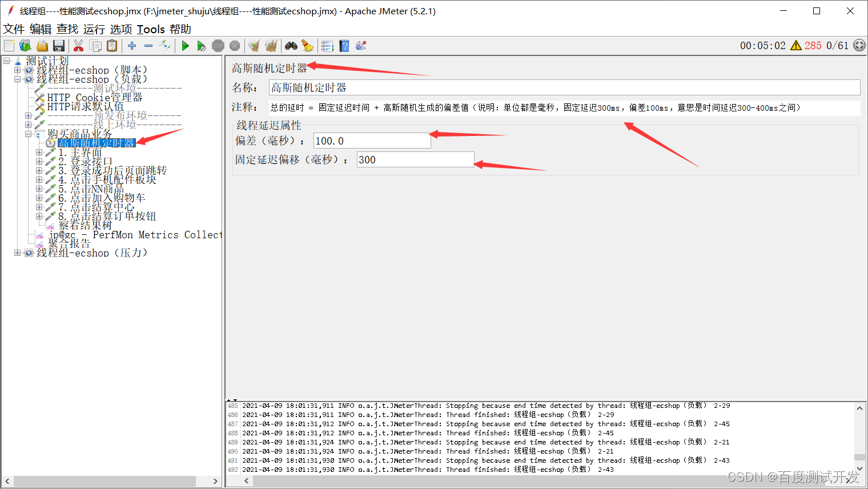Click the Help question mark icon
This screenshot has width=868, height=489.
344,46
